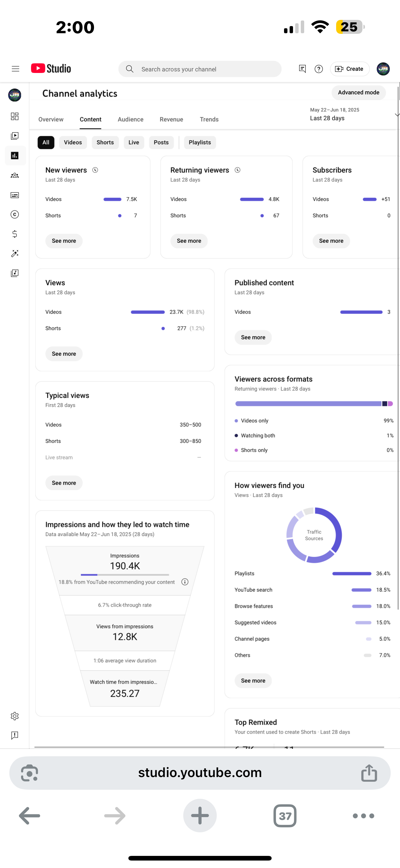
Task: Click See more in How viewers find you
Action: coord(253,681)
